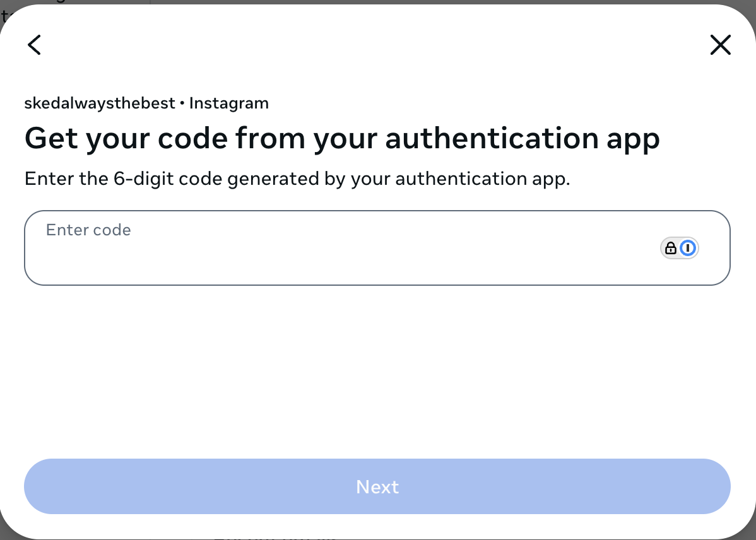Image resolution: width=756 pixels, height=540 pixels.
Task: Click the word Instagram next to the username
Action: (x=229, y=103)
